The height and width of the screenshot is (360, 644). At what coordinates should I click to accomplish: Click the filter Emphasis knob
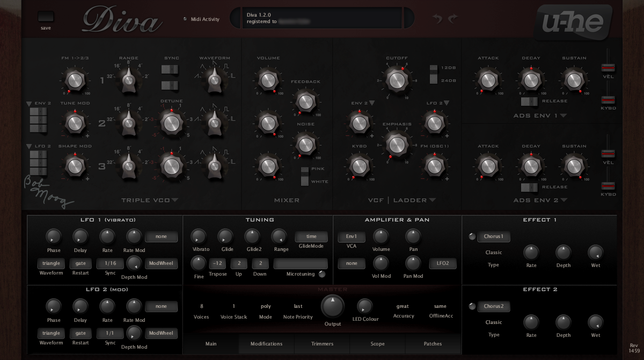[x=396, y=144]
